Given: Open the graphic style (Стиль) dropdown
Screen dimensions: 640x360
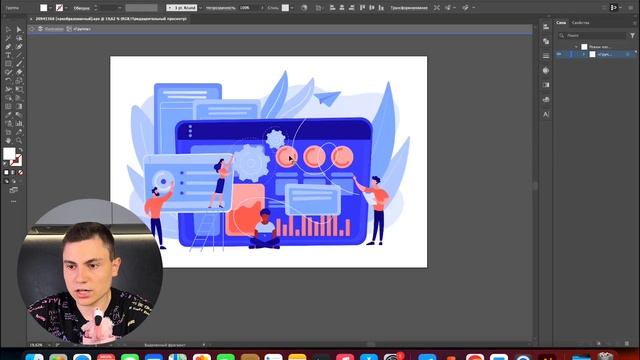Looking at the screenshot, I should tap(292, 8).
